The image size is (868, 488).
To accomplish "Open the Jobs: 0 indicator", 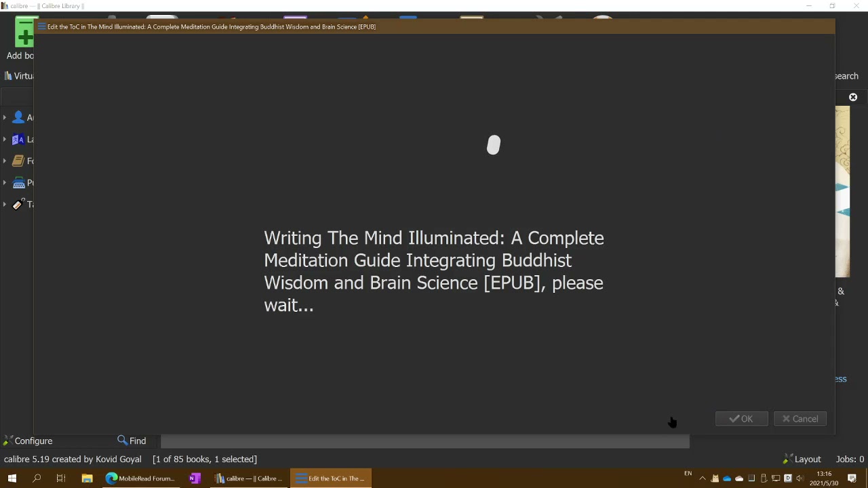I will coord(850,459).
